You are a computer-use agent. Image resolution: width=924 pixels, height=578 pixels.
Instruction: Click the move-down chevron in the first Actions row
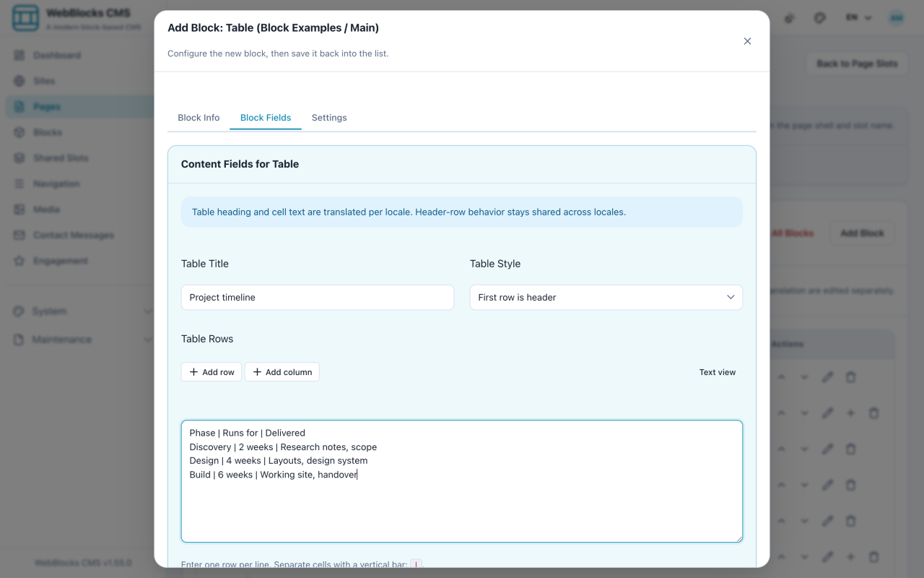pyautogui.click(x=804, y=377)
